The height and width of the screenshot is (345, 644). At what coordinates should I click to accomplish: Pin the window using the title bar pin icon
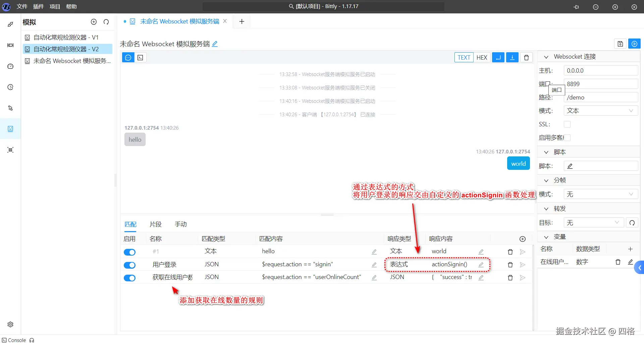[576, 7]
